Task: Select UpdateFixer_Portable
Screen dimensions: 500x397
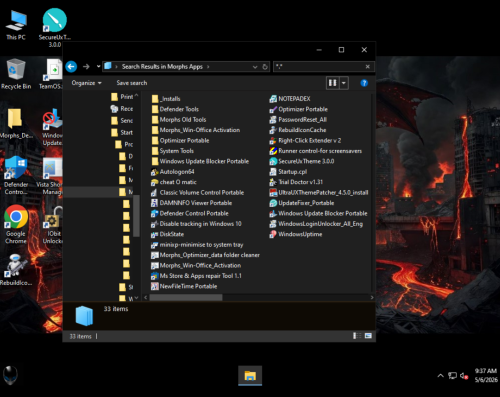Action: coord(302,203)
